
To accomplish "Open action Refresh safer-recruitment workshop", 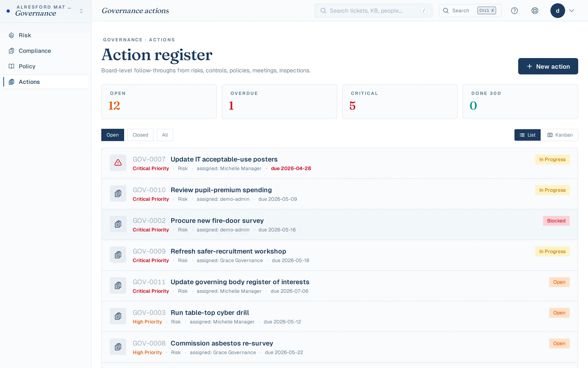I will (x=228, y=251).
